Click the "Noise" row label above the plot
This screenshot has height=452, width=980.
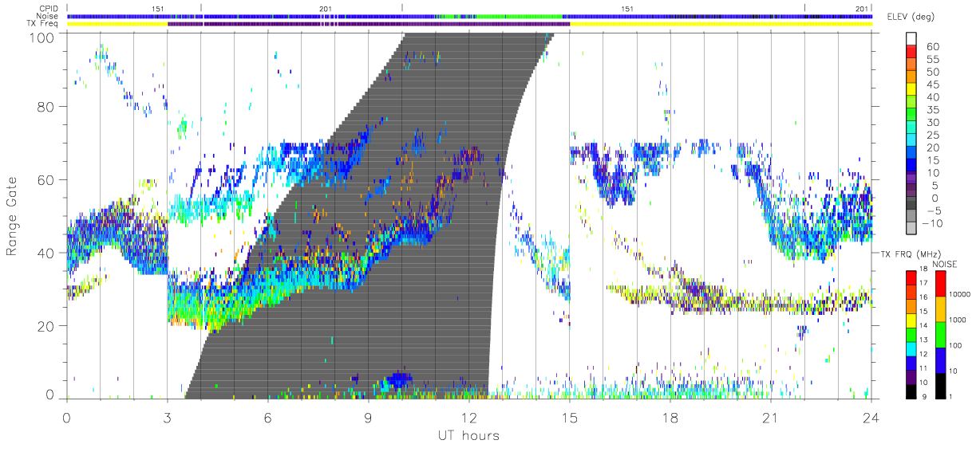47,16
